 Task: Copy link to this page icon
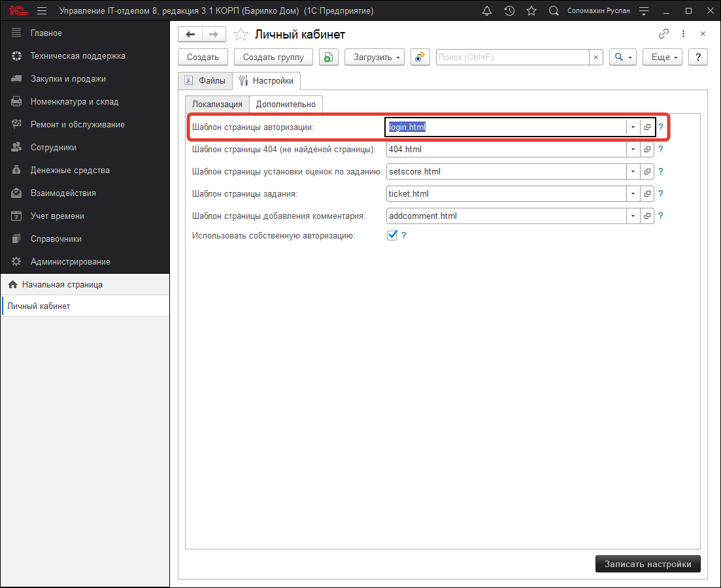click(663, 34)
